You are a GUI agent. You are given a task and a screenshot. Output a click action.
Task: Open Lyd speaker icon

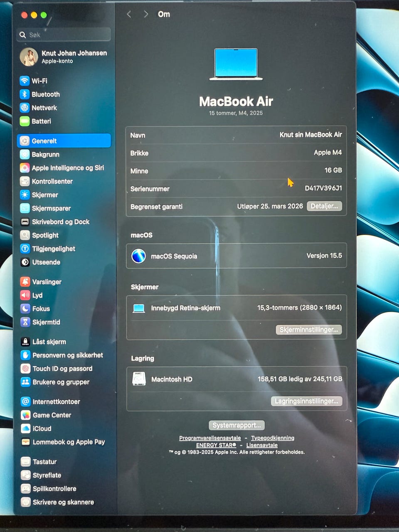25,295
